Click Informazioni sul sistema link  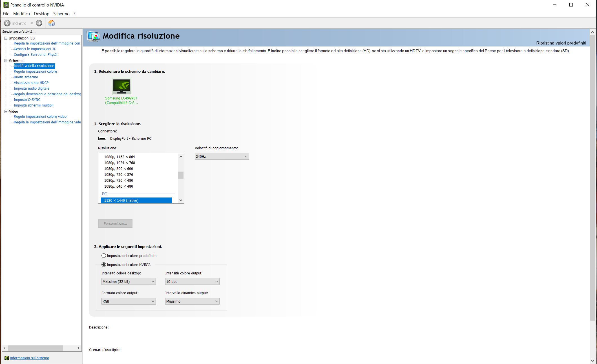29,358
